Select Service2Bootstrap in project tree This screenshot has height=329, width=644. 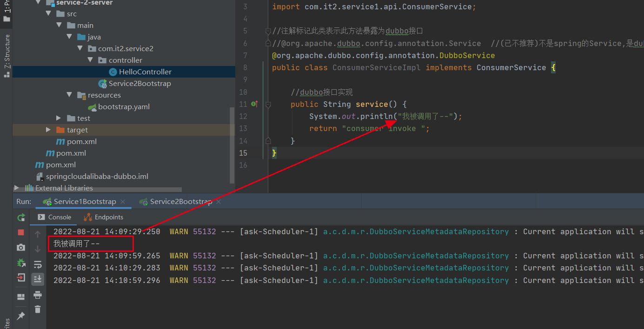coord(139,84)
